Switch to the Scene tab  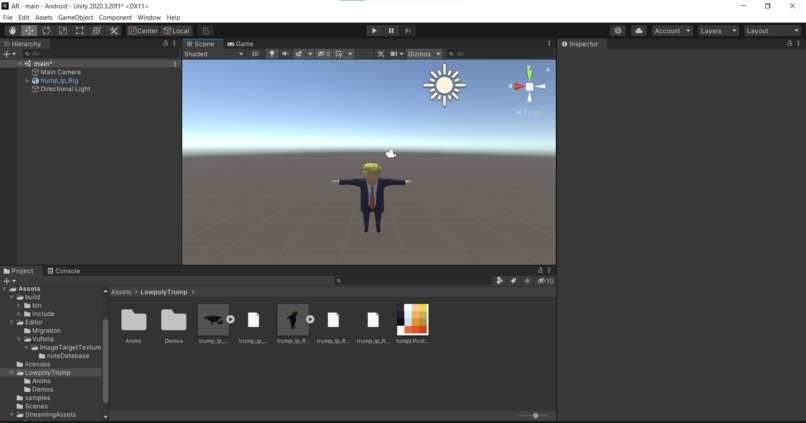pos(200,44)
